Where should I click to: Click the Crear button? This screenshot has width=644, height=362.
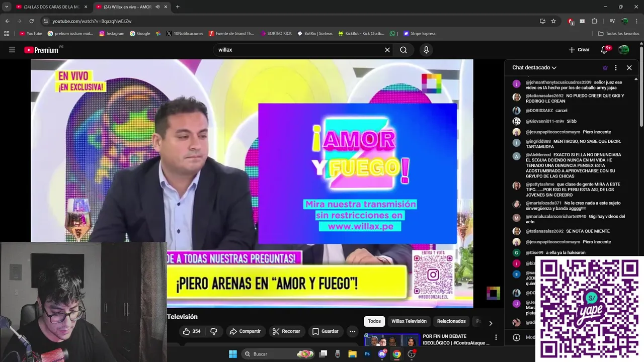pyautogui.click(x=579, y=50)
